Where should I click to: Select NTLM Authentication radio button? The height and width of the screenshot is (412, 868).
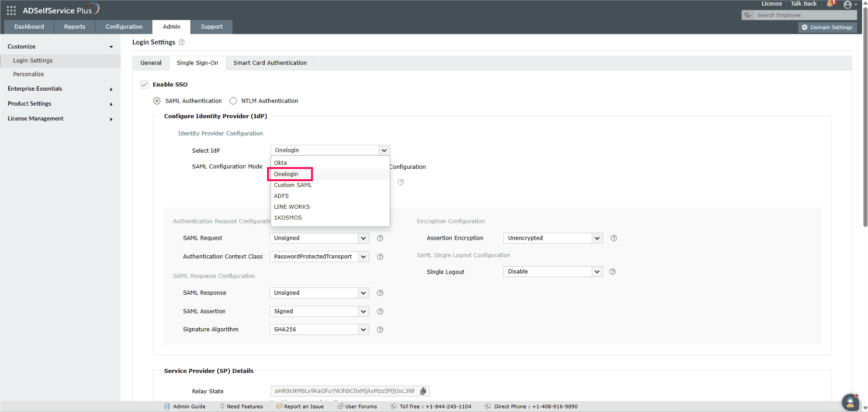(x=233, y=101)
